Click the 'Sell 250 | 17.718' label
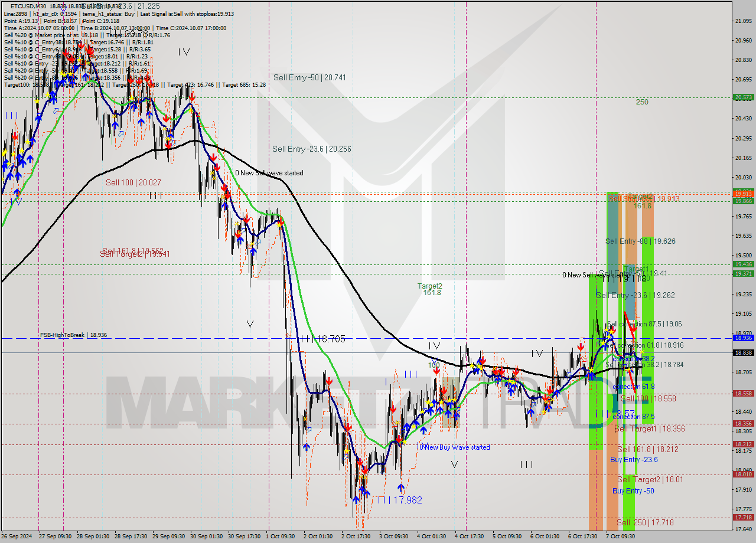The height and width of the screenshot is (543, 756). (x=646, y=523)
